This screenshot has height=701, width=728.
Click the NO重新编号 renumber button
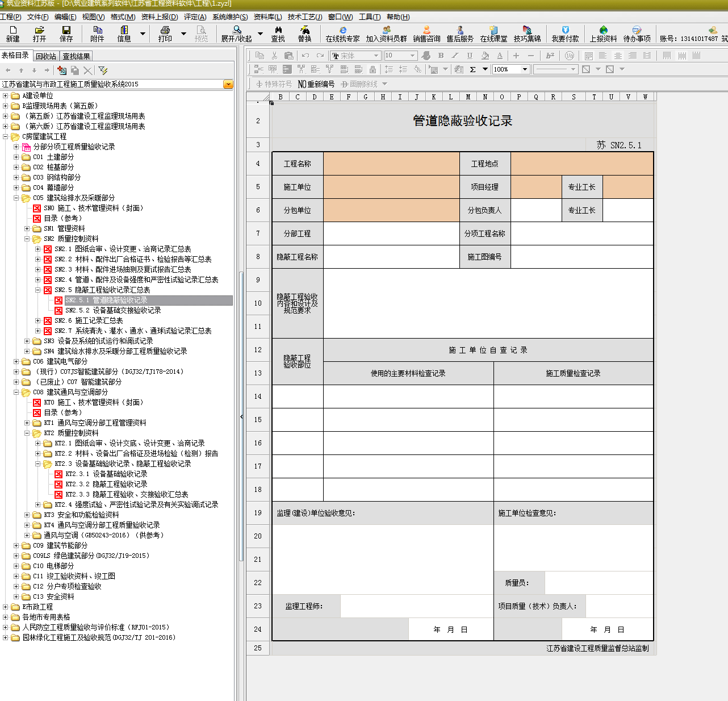(316, 84)
